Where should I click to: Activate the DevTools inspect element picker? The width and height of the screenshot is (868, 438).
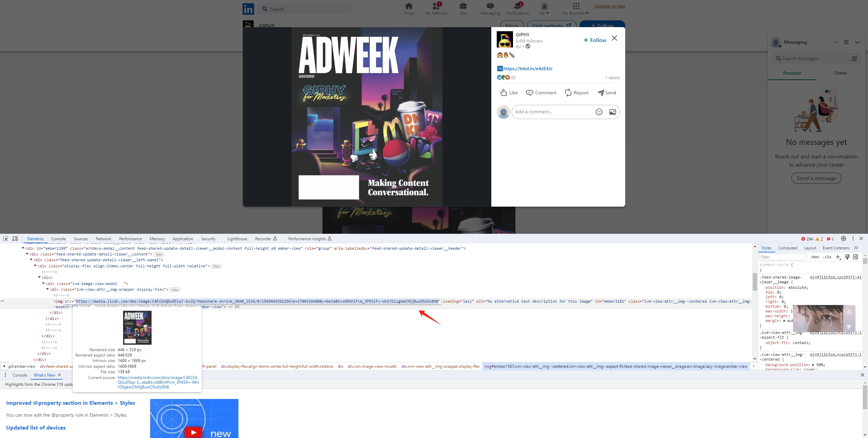coord(5,239)
